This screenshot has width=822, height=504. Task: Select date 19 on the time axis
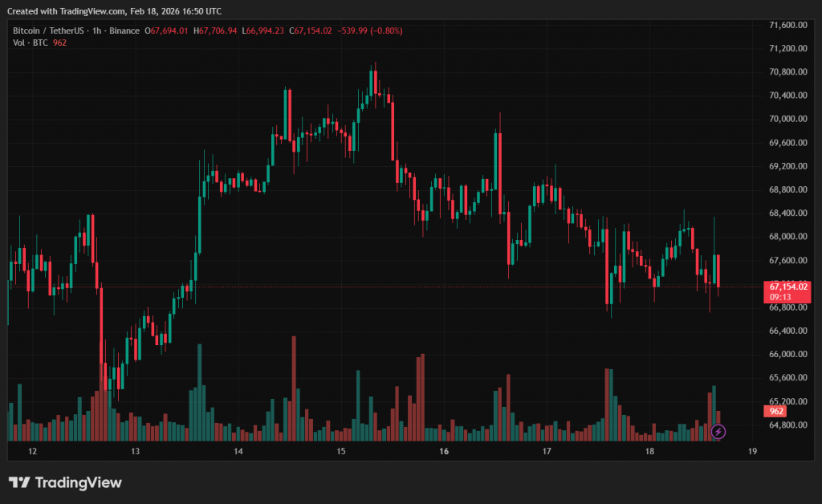point(752,452)
